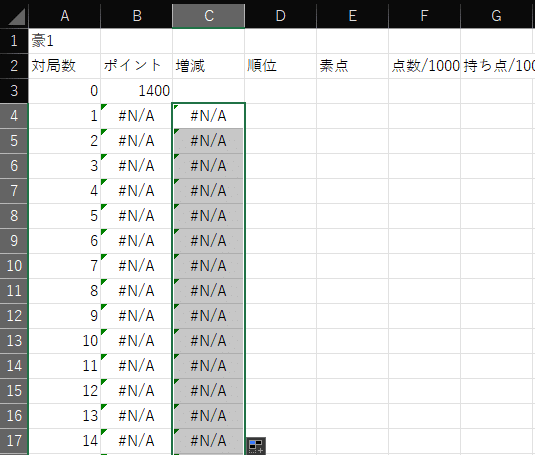Click the #N/A cell in B4
This screenshot has width=535, height=455.
pyautogui.click(x=136, y=116)
